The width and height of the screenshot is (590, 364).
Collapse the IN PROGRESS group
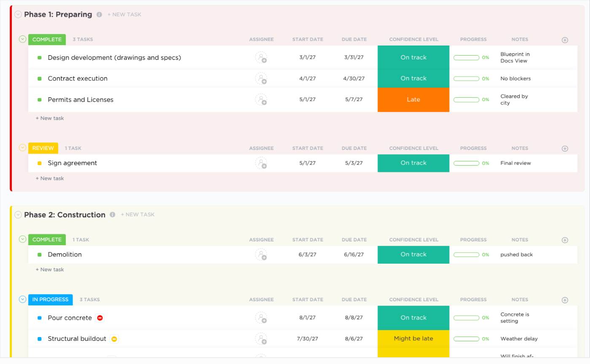(x=22, y=300)
